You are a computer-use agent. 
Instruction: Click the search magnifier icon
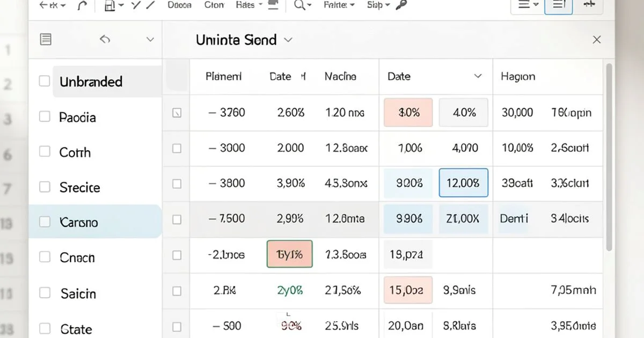coord(298,5)
